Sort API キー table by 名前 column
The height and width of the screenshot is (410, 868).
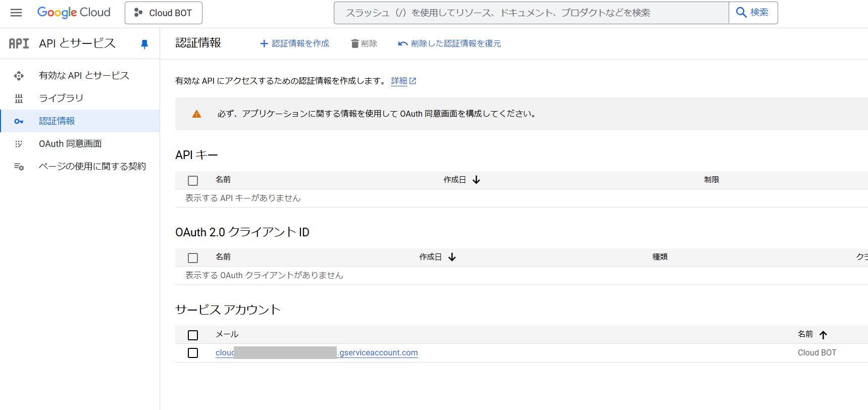tap(223, 180)
